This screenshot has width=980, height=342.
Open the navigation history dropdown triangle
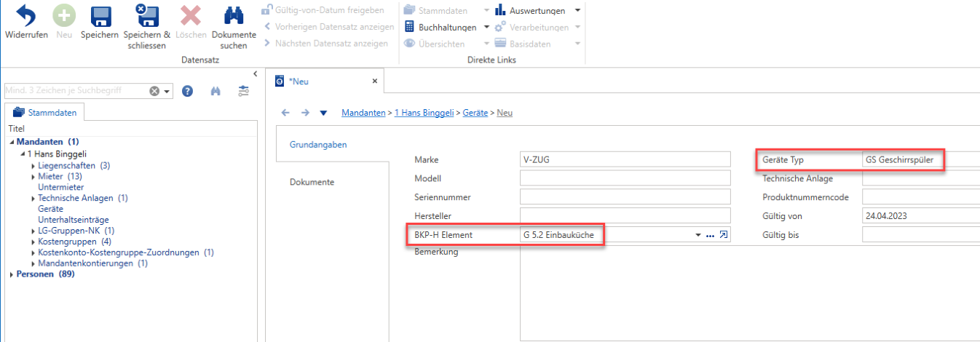point(323,113)
